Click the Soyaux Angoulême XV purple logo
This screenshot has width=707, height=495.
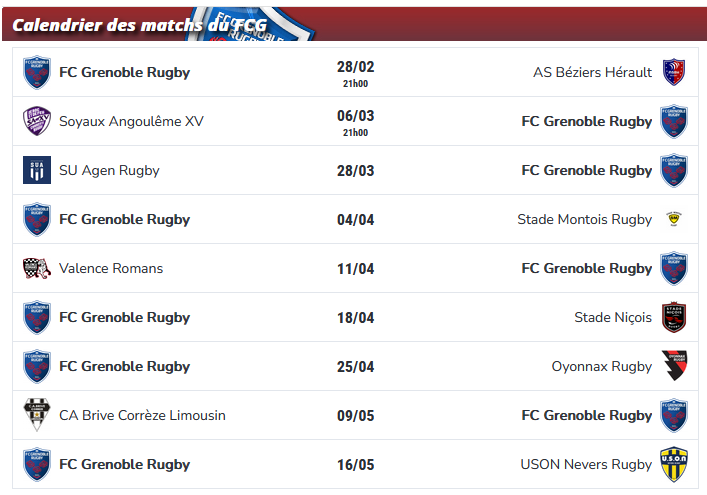[x=37, y=121]
